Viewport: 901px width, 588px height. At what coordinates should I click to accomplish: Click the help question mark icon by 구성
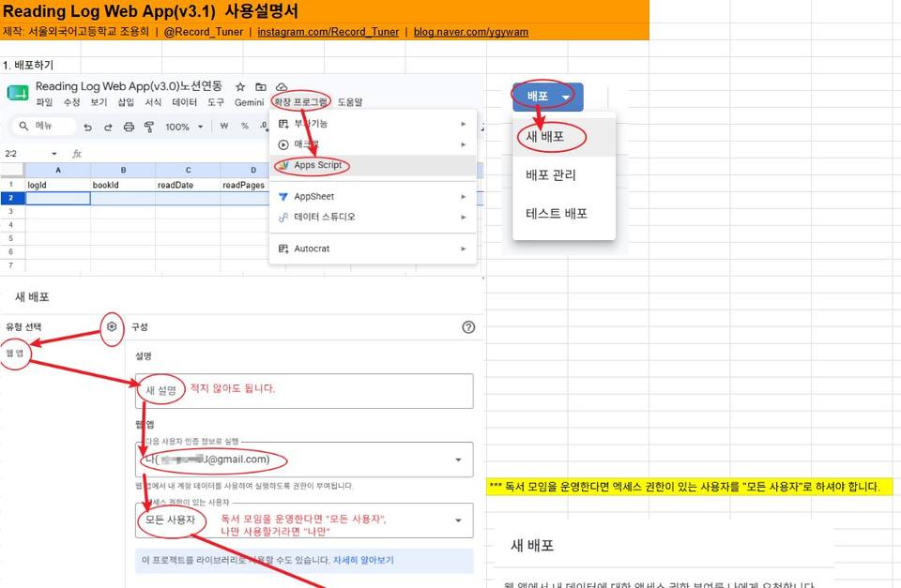[x=468, y=327]
